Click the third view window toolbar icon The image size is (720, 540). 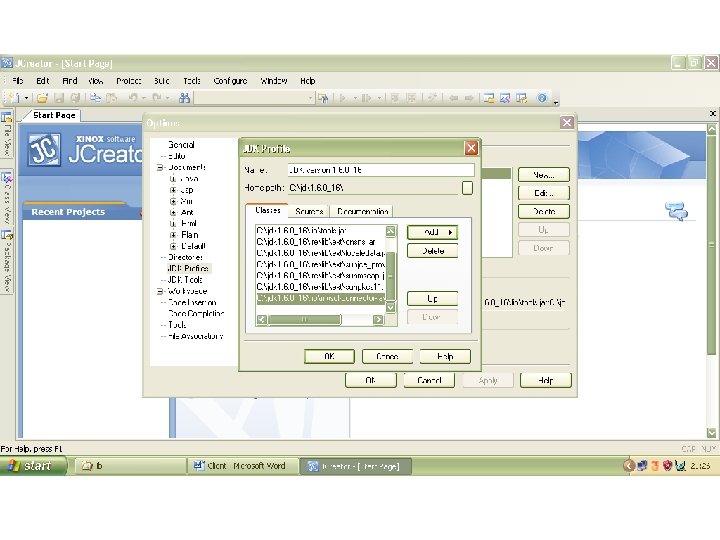(522, 98)
